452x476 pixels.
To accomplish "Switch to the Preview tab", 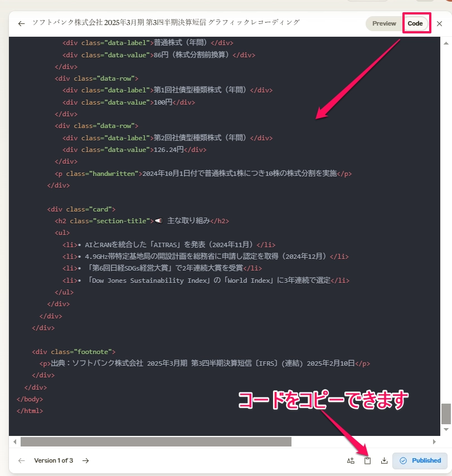I will (384, 23).
